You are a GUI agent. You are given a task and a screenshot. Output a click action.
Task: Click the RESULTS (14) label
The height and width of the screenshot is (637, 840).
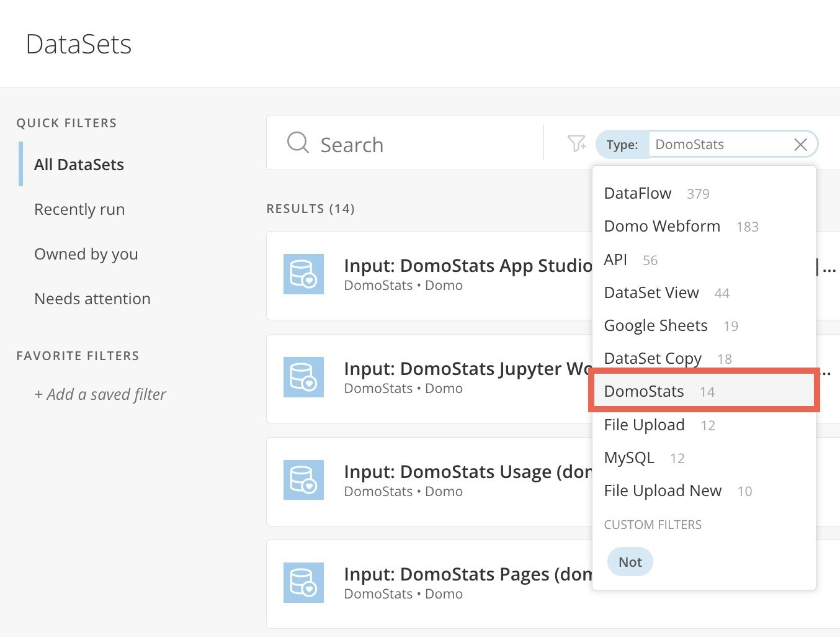pos(310,209)
